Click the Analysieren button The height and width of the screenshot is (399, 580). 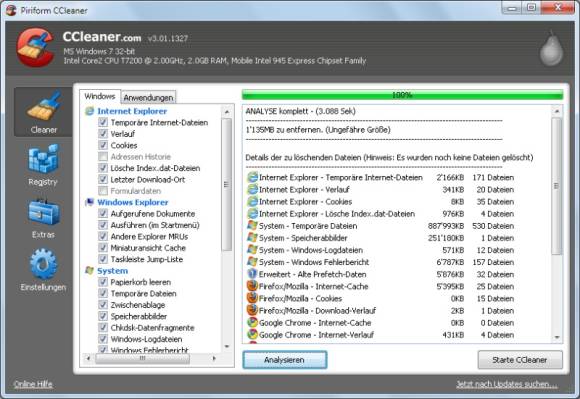tap(284, 360)
